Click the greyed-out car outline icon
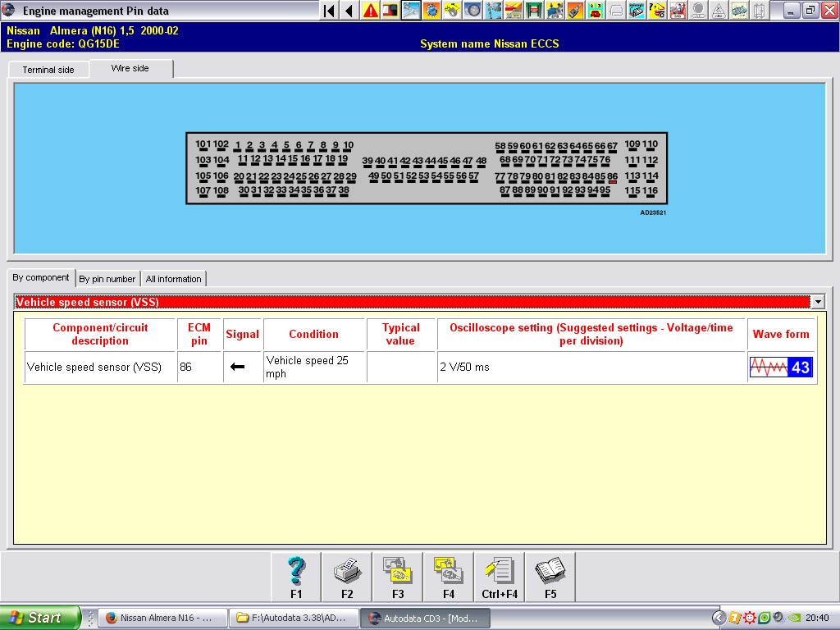Image resolution: width=840 pixels, height=630 pixels. [615, 10]
